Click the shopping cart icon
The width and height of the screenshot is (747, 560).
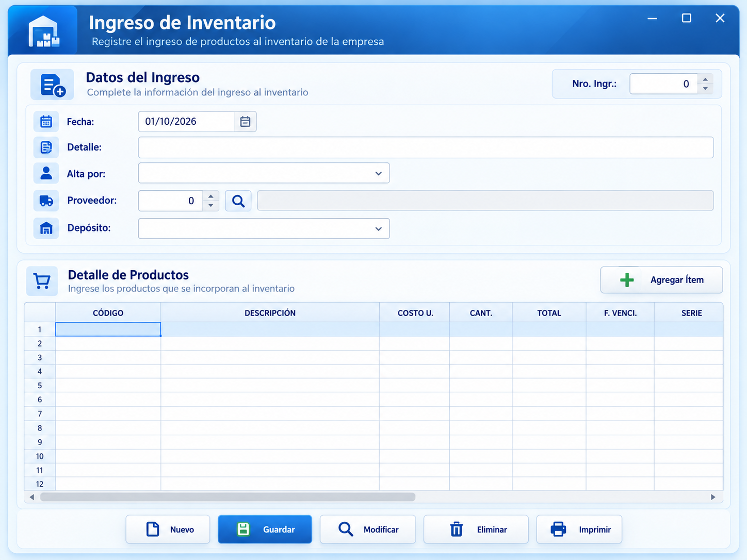tap(42, 281)
